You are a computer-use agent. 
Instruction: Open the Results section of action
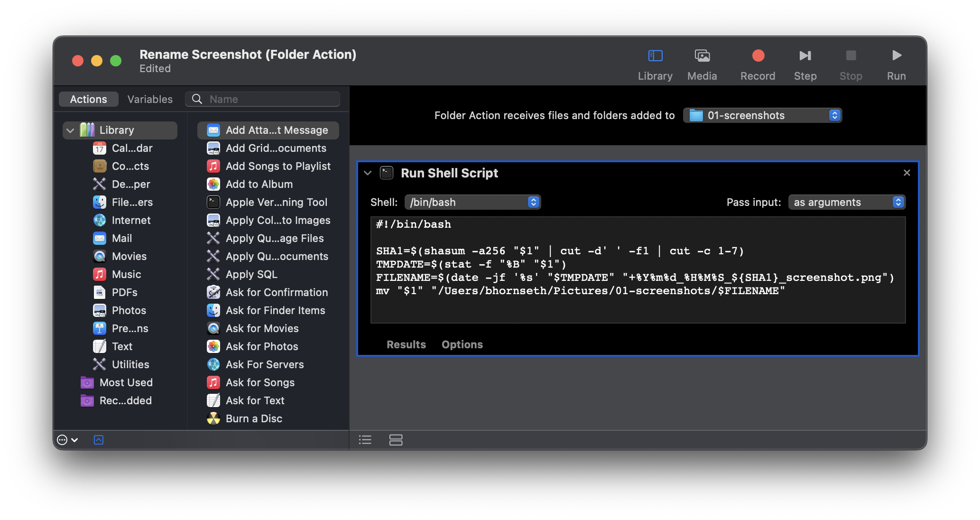pyautogui.click(x=406, y=344)
